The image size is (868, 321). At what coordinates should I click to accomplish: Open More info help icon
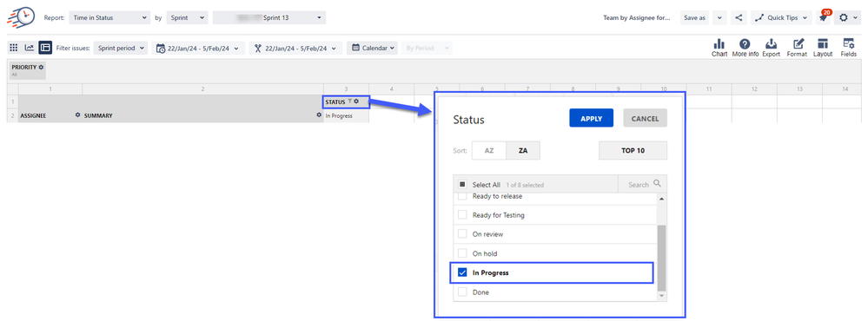point(745,48)
